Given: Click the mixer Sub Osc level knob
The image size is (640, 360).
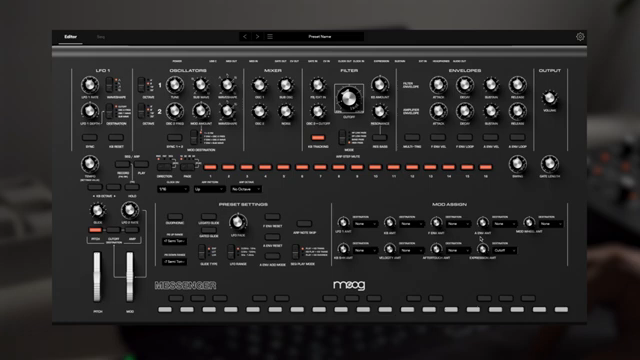Looking at the screenshot, I should point(286,85).
